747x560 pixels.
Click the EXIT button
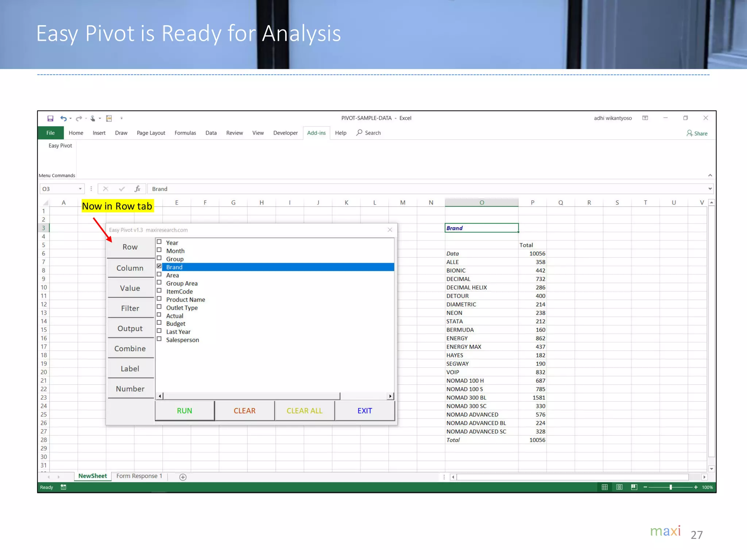coord(365,411)
